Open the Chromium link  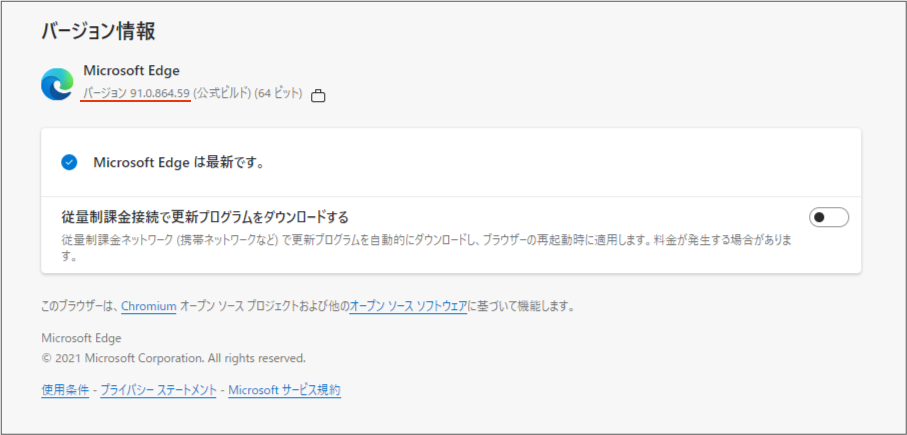[x=149, y=306]
